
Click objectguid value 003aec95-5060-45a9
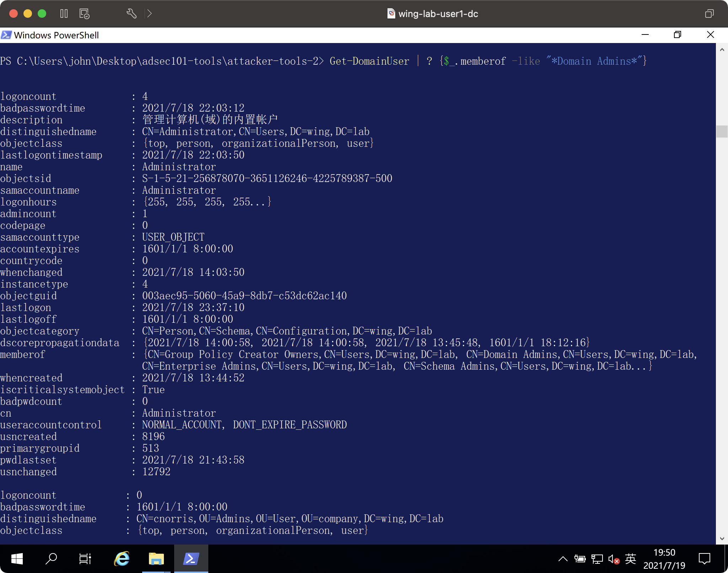[x=245, y=296]
